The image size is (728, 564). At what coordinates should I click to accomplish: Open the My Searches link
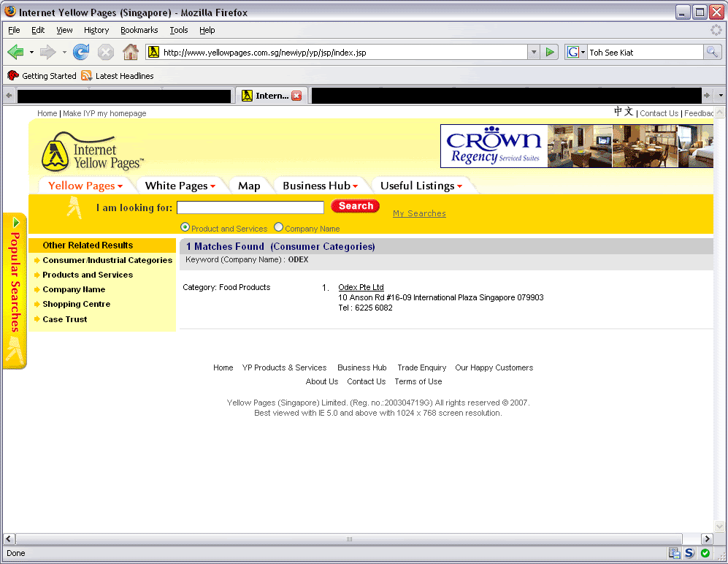(419, 213)
